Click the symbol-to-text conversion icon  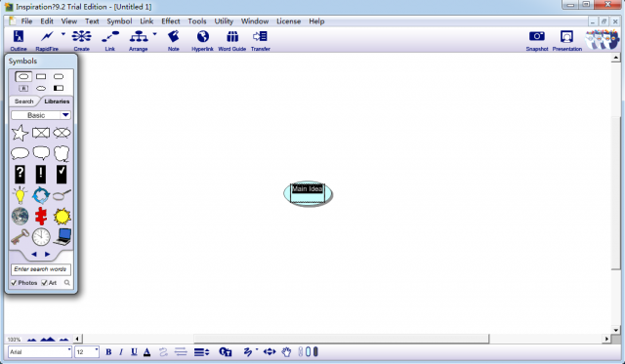(x=226, y=351)
